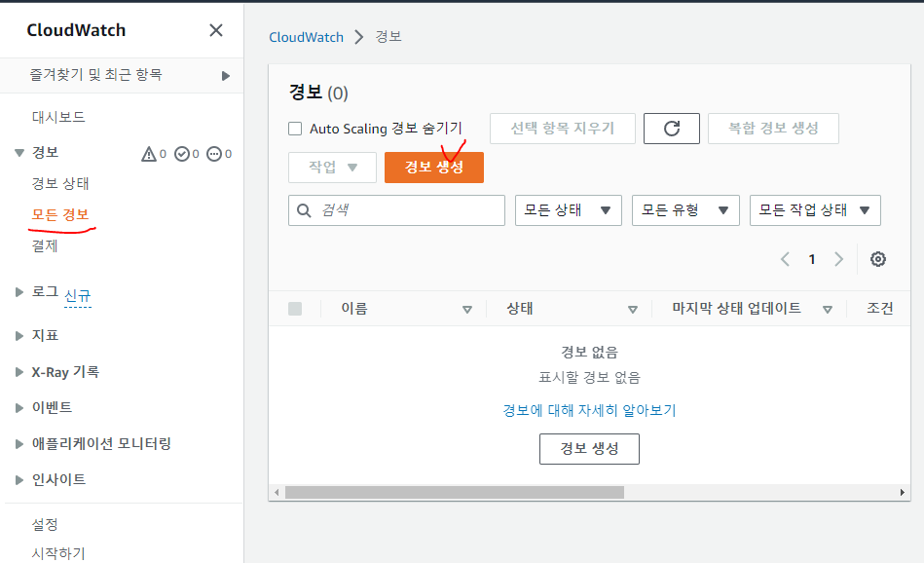Click the CloudWatch breadcrumb link
Screen dimensions: 924x563
[x=306, y=37]
